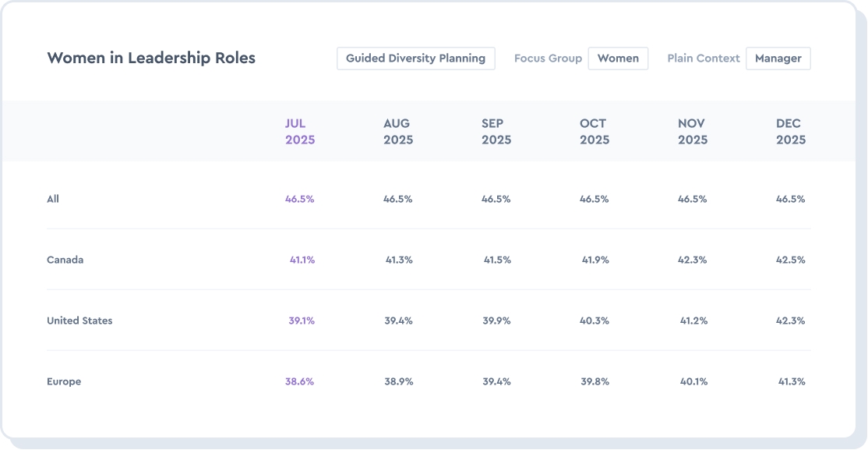Screen dimensions: 868x450
Task: Select the DEC 2025 column header
Action: coord(791,132)
